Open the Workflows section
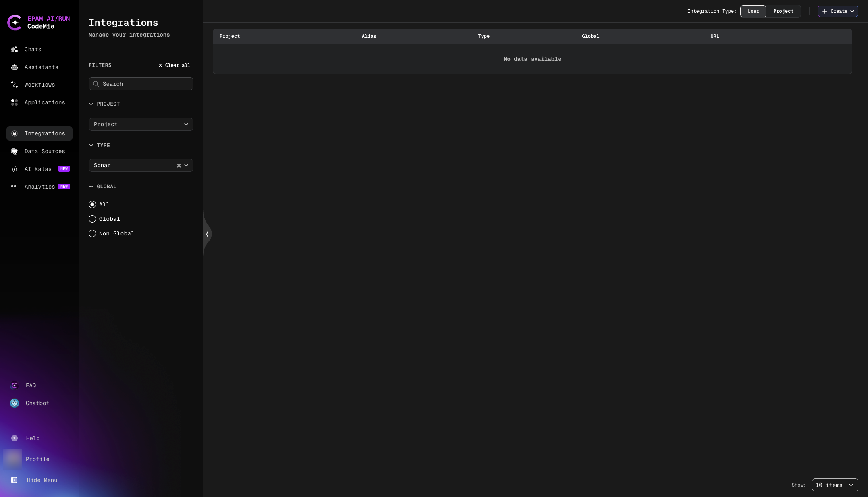The height and width of the screenshot is (497, 868). click(39, 85)
